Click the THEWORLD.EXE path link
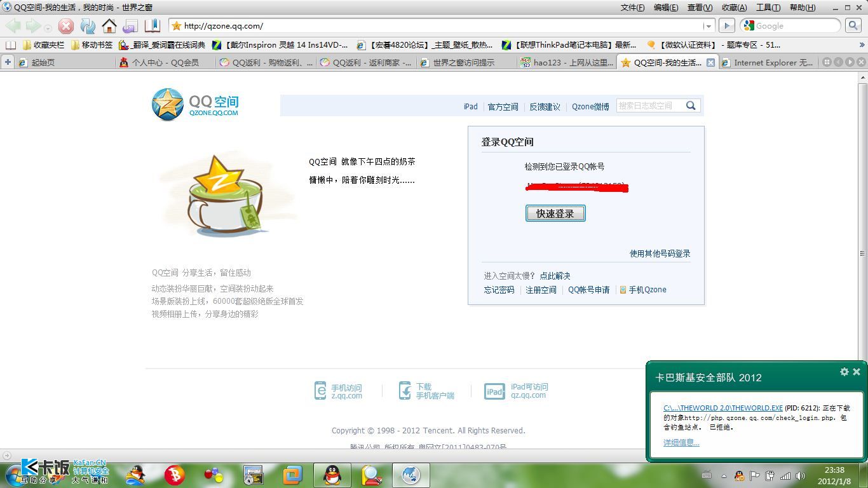 point(723,408)
